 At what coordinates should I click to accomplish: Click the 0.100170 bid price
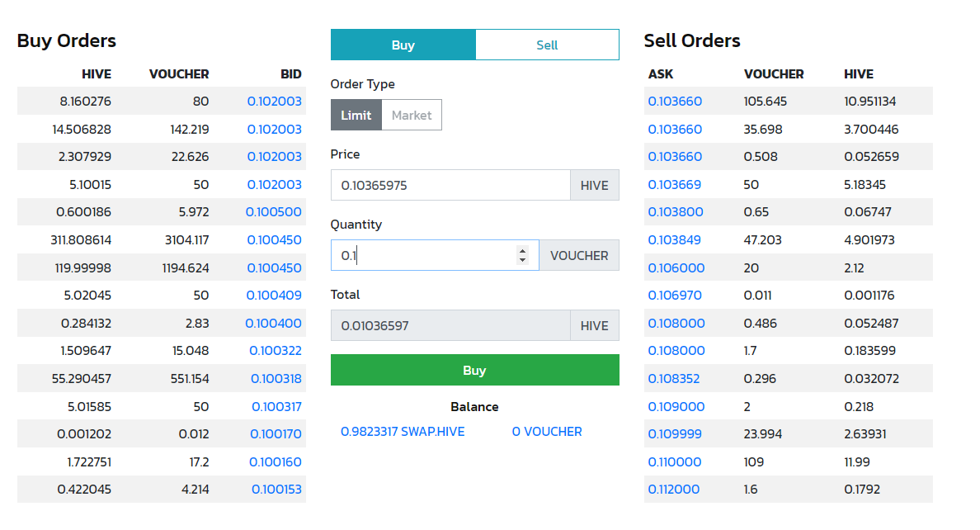coord(276,434)
